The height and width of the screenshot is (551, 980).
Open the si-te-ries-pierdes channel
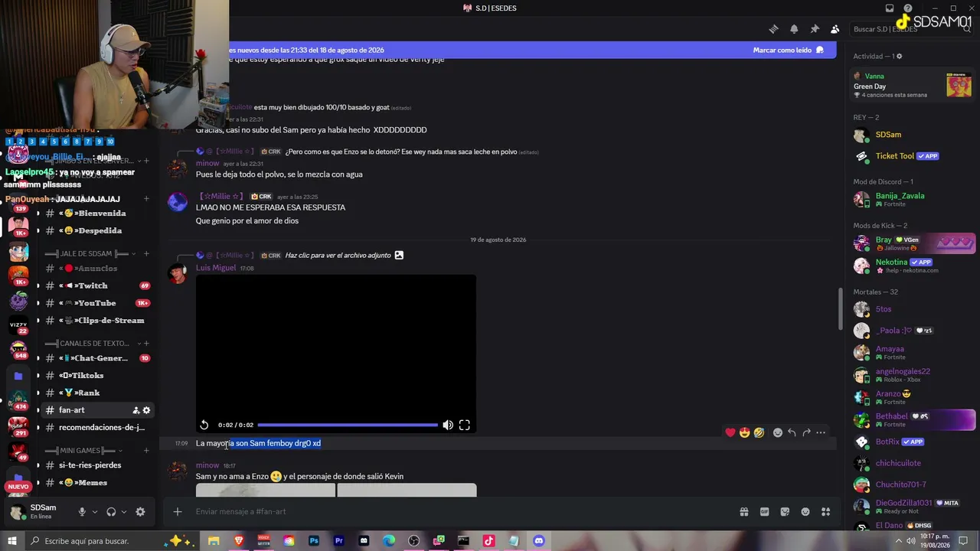pos(97,465)
